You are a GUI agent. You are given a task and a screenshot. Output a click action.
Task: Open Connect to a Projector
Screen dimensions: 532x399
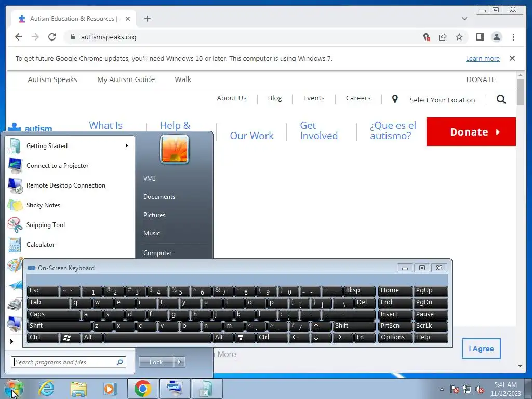[70, 166]
